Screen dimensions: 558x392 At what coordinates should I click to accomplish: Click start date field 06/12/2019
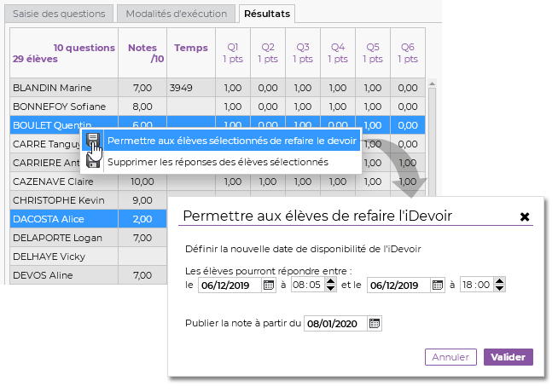click(229, 285)
